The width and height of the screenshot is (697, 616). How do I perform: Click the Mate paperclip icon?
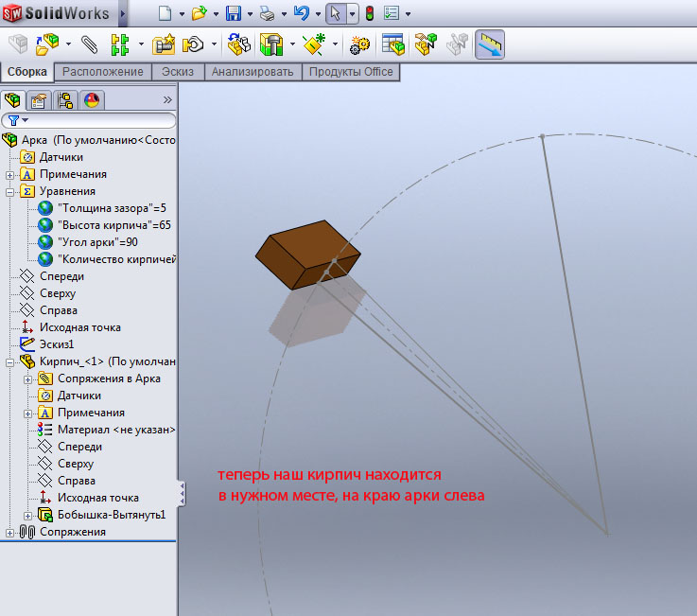(x=89, y=44)
